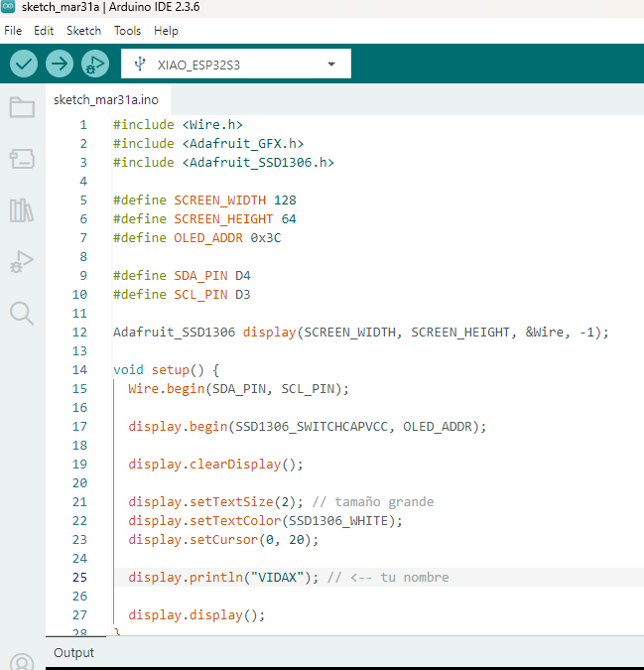Click the OLED_ADDR 0x3C define line
Screen dimensions: 644x670
click(x=196, y=237)
